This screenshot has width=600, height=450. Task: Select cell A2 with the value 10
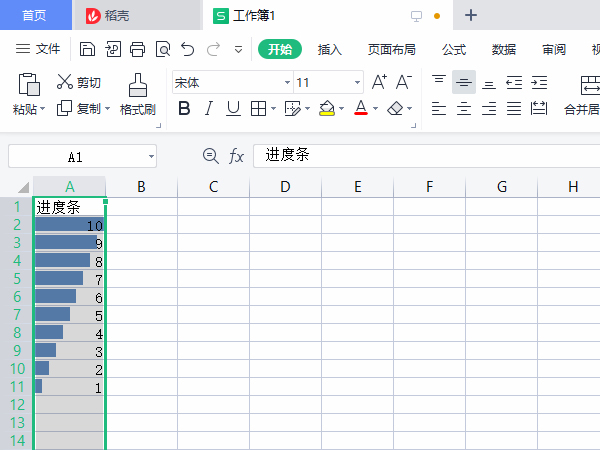[x=69, y=226]
